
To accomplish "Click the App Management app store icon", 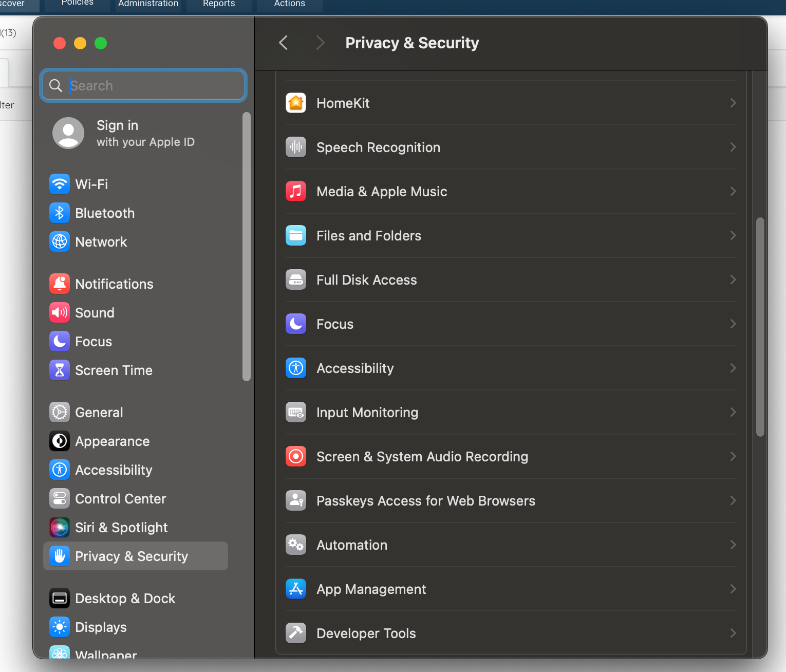I will click(296, 589).
